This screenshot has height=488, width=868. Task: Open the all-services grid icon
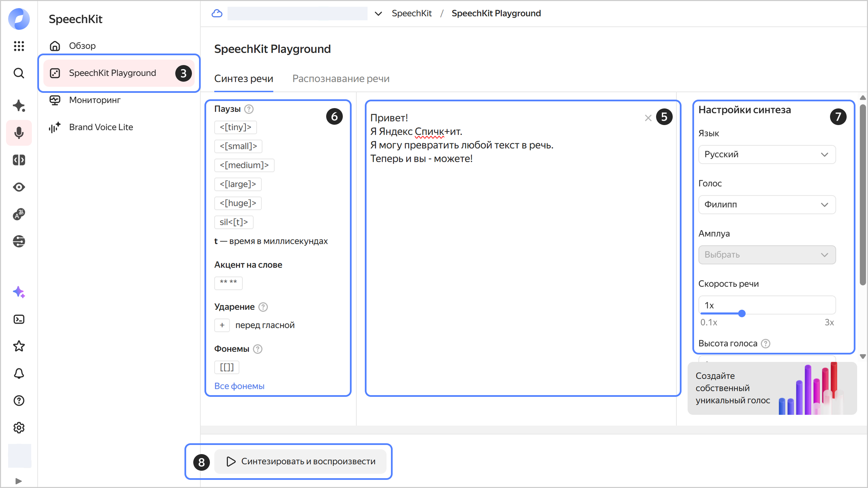click(x=19, y=46)
